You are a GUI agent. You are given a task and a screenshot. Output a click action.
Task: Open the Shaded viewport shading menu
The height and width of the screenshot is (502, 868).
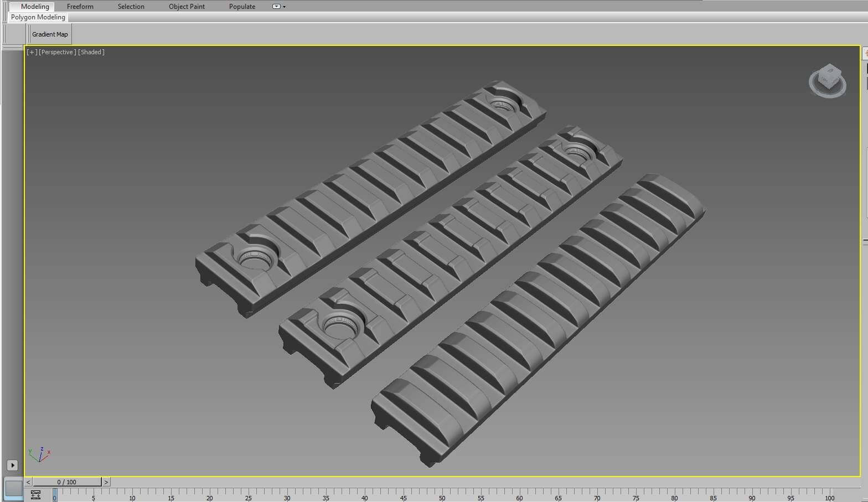pyautogui.click(x=91, y=52)
